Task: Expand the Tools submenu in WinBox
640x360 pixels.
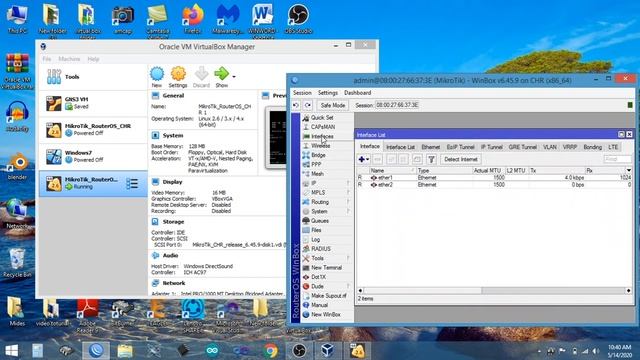Action: 348,258
